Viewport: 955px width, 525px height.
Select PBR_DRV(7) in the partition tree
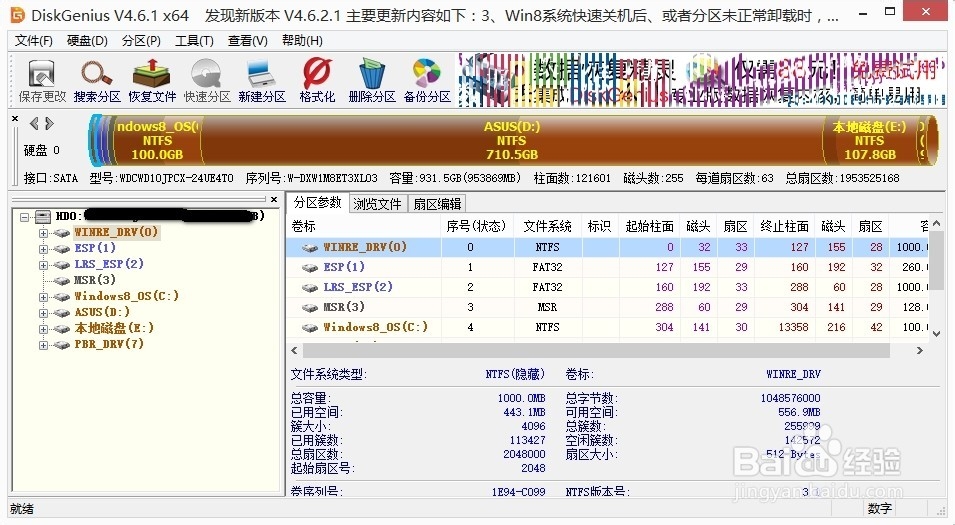tap(109, 344)
